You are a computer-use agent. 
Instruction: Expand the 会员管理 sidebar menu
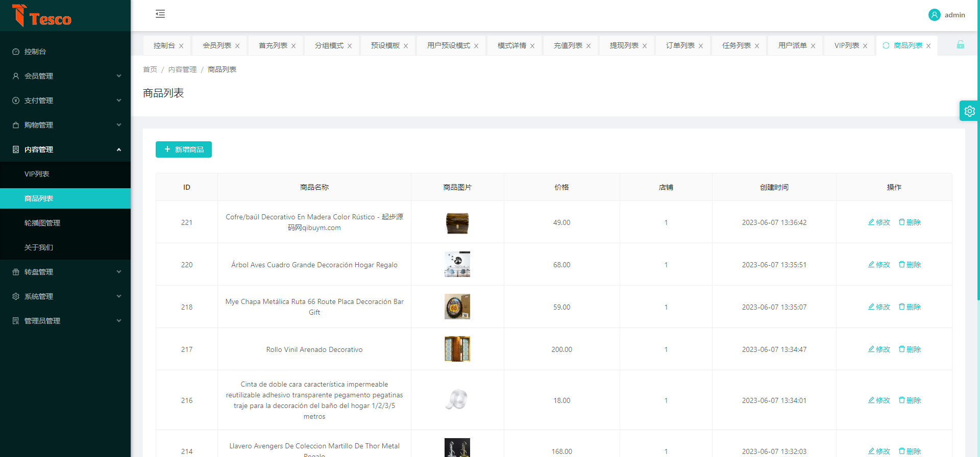click(x=65, y=76)
